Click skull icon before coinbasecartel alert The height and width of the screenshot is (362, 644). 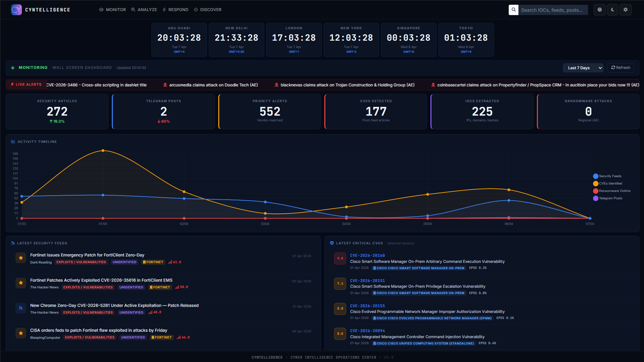433,85
